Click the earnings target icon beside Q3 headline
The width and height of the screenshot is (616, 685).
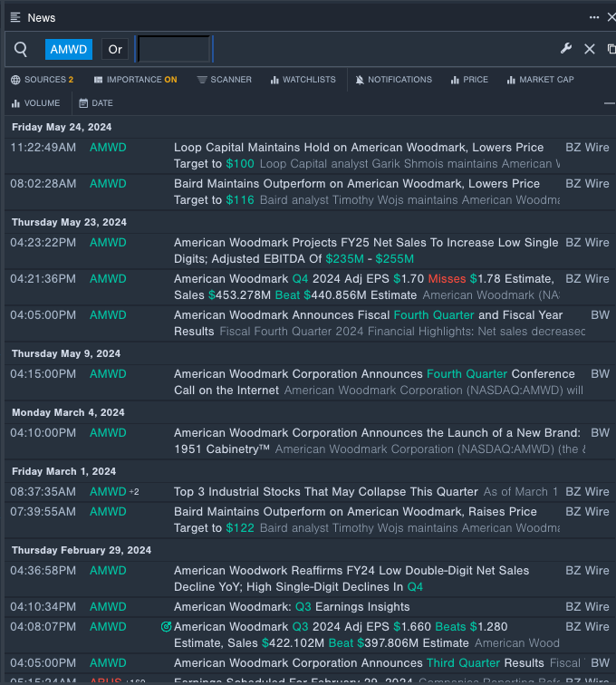[166, 626]
